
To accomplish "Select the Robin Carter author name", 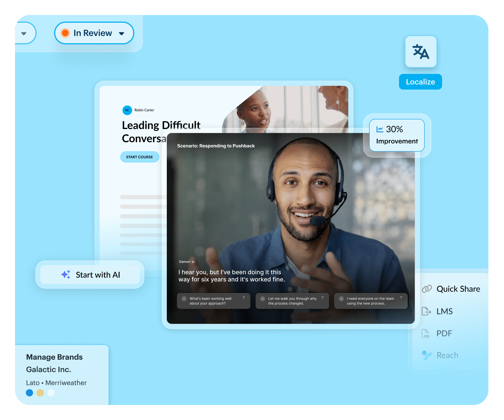I will point(144,110).
